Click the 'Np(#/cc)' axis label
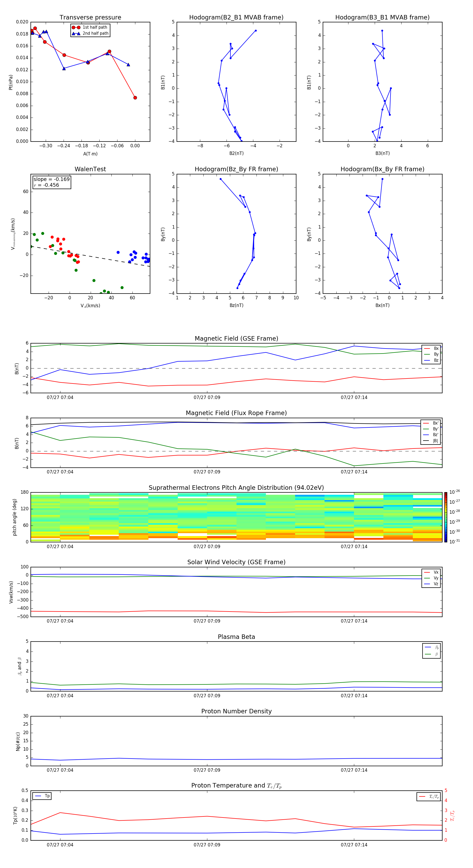Viewport: 473px width, 868px height. tap(18, 741)
